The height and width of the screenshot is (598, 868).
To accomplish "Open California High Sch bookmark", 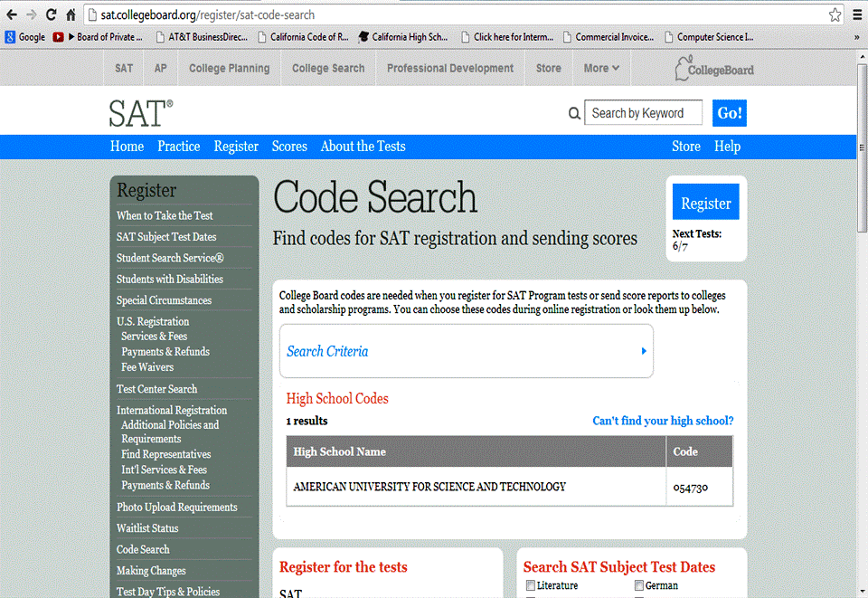I will 403,37.
